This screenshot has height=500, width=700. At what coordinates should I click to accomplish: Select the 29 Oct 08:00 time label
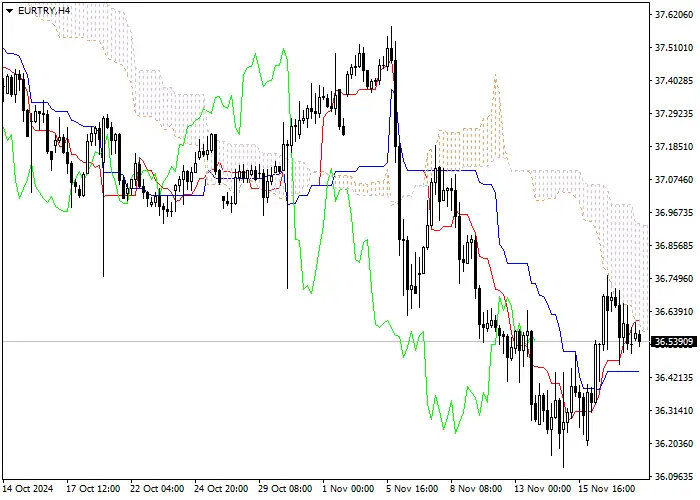pos(285,488)
